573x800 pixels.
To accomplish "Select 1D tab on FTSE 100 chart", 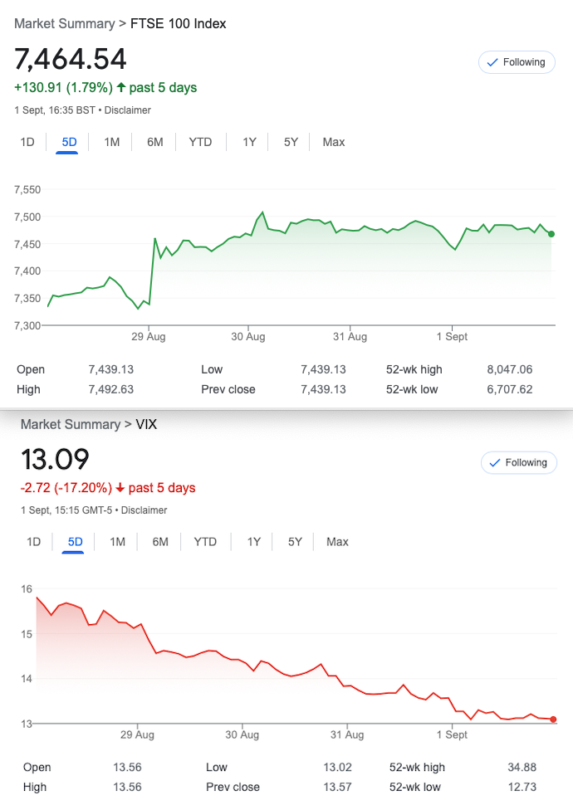I will [28, 142].
